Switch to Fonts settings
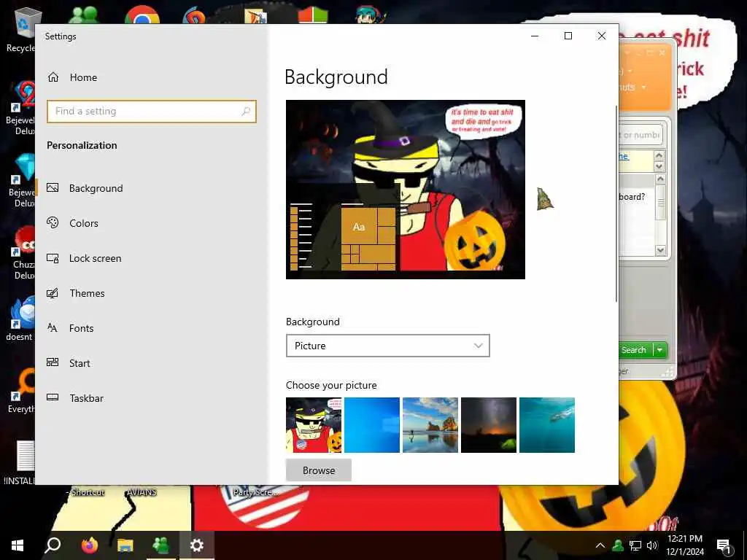 [x=81, y=328]
